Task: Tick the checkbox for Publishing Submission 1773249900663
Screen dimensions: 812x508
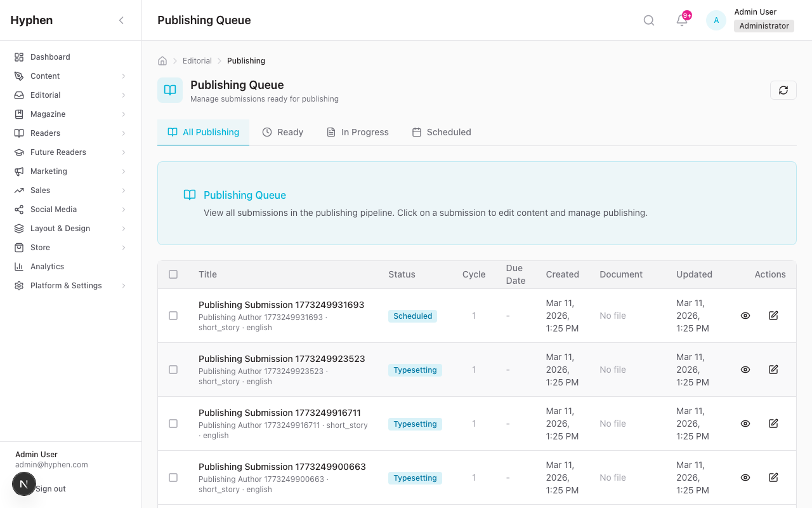Action: pos(173,477)
